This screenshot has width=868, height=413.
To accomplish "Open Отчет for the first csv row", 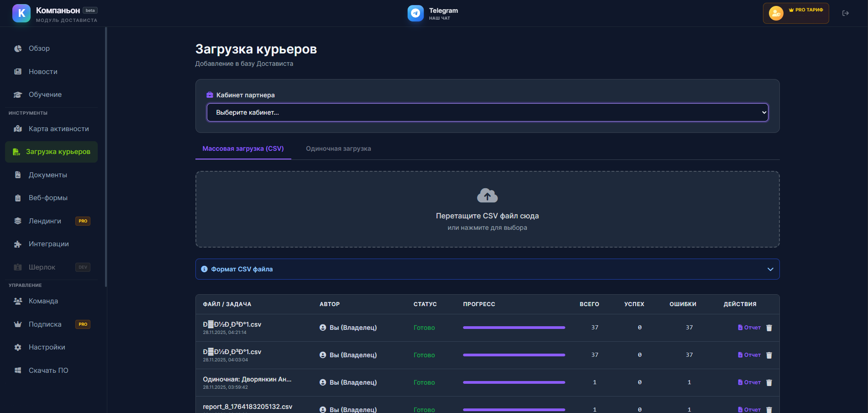I will coord(749,328).
